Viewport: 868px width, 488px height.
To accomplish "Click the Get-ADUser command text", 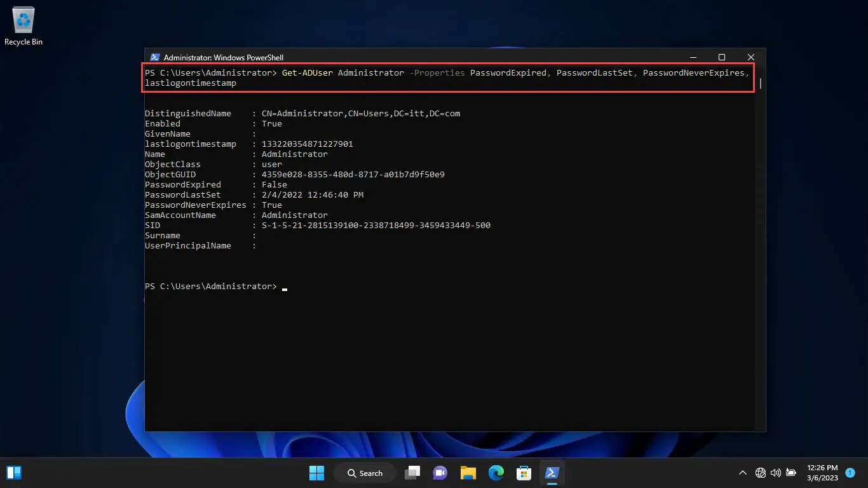I will (308, 73).
